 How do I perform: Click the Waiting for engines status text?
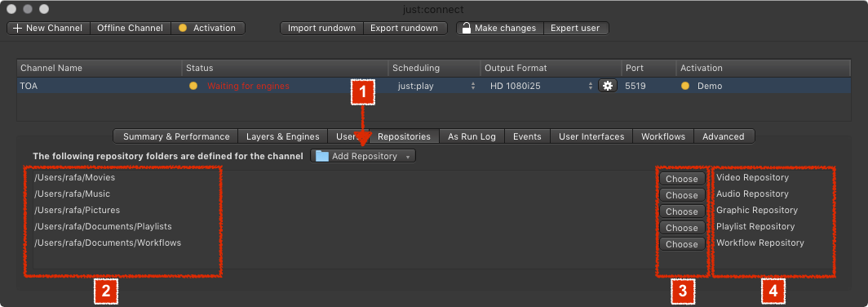(248, 86)
